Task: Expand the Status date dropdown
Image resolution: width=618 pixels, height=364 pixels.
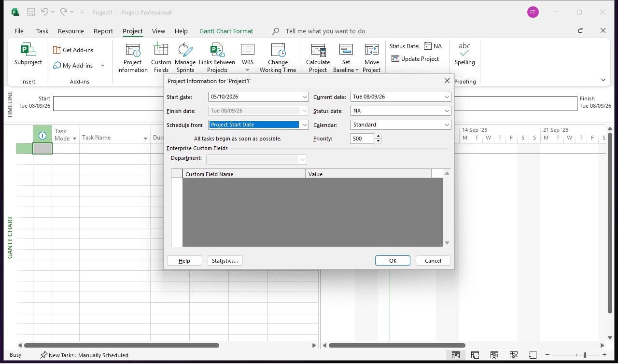Action: (447, 111)
